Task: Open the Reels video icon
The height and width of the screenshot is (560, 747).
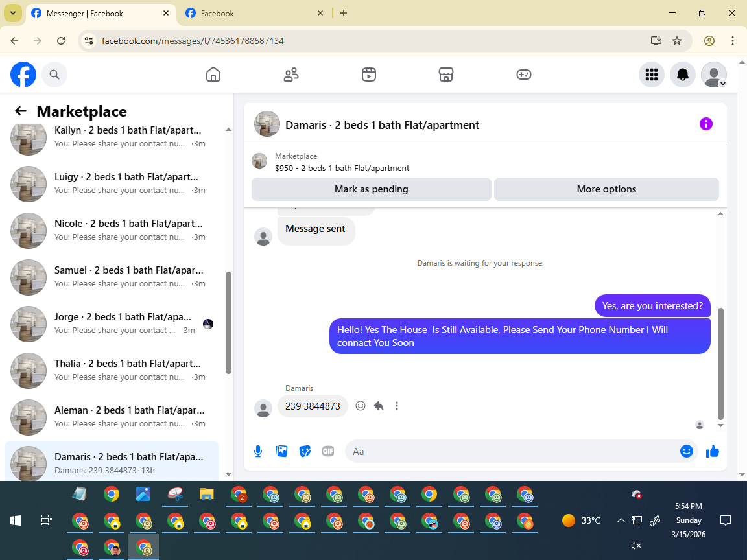Action: point(369,75)
